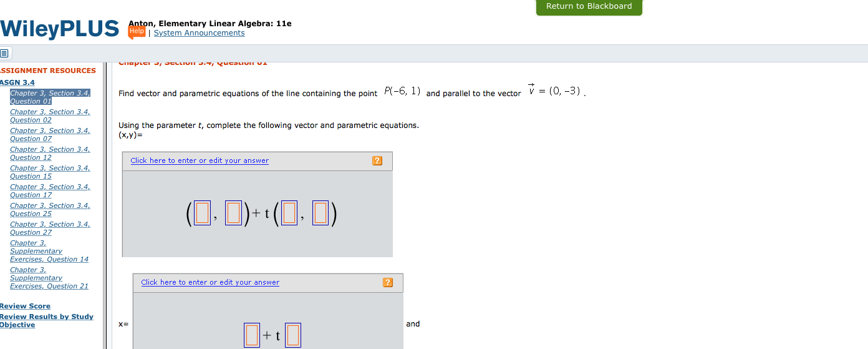Open Chapter 3, Section 3.4, Question 27
This screenshot has width=868, height=349.
click(x=50, y=229)
